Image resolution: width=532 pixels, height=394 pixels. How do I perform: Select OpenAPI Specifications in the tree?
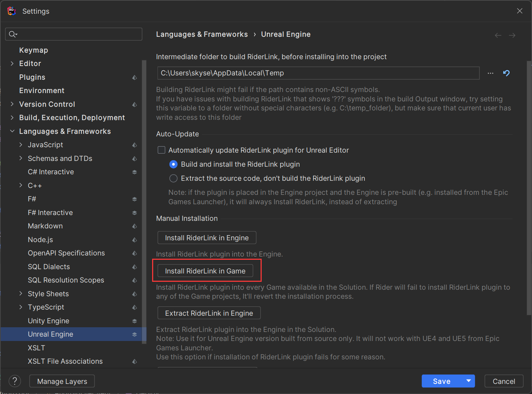(x=66, y=253)
